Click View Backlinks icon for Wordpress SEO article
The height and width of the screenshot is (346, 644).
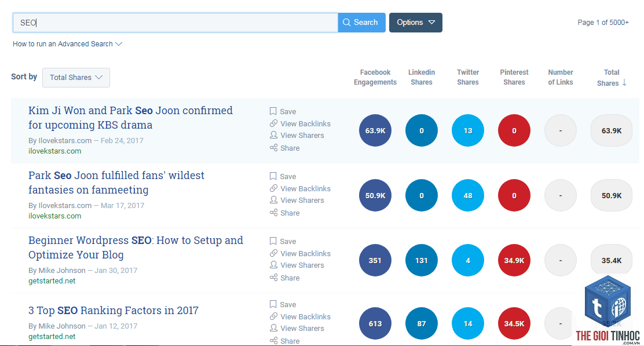[x=273, y=253]
